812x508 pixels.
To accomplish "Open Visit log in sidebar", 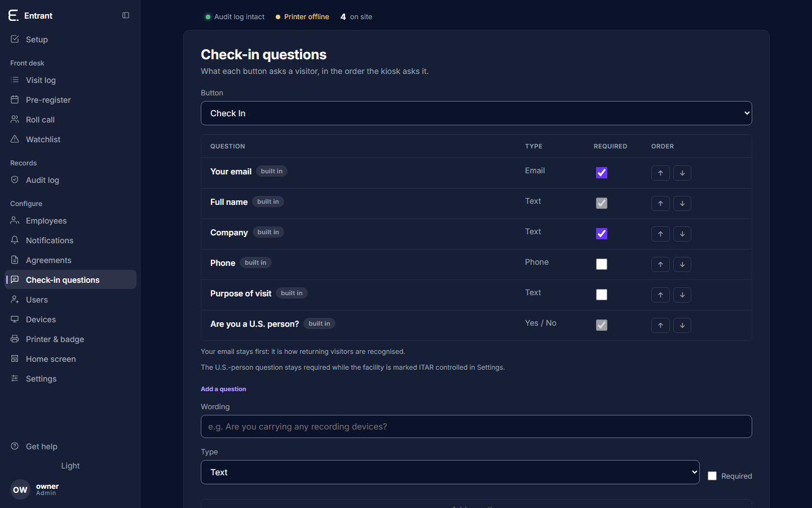I will 70,80.
